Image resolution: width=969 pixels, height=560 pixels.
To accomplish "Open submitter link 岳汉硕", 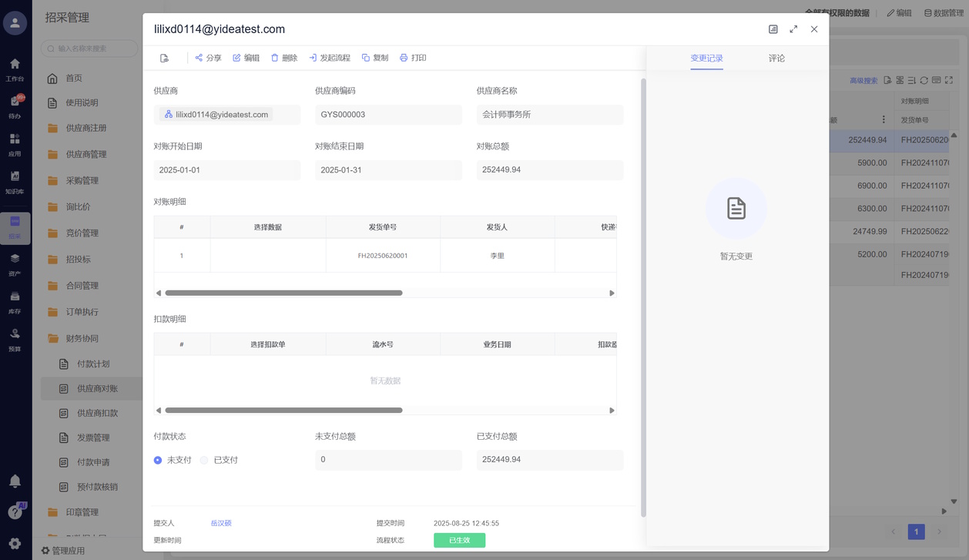I will click(x=221, y=523).
